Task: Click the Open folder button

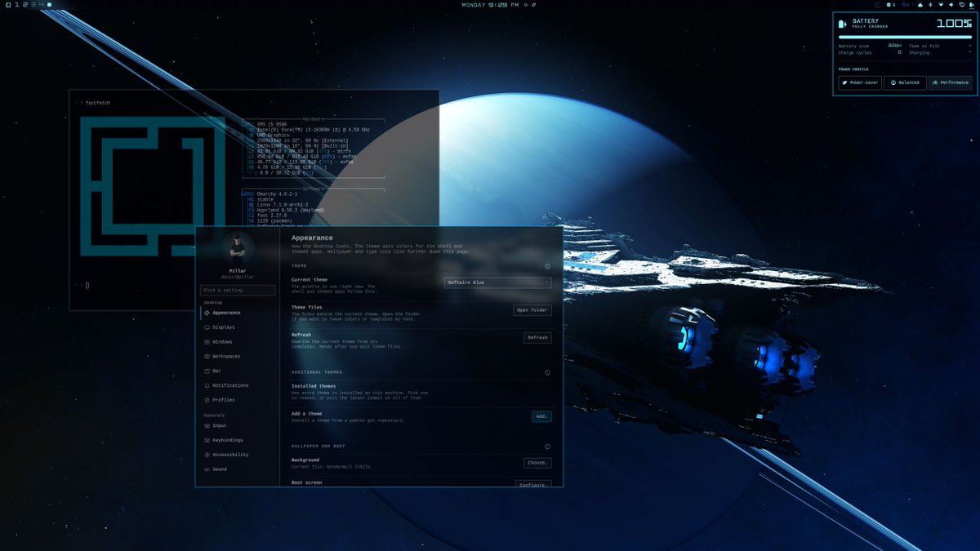Action: (x=533, y=310)
